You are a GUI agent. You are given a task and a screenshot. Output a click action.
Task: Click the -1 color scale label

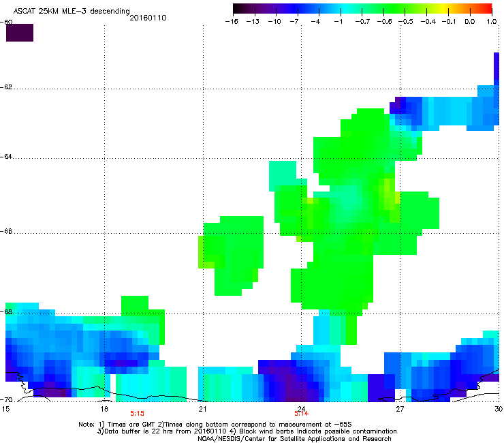(338, 22)
